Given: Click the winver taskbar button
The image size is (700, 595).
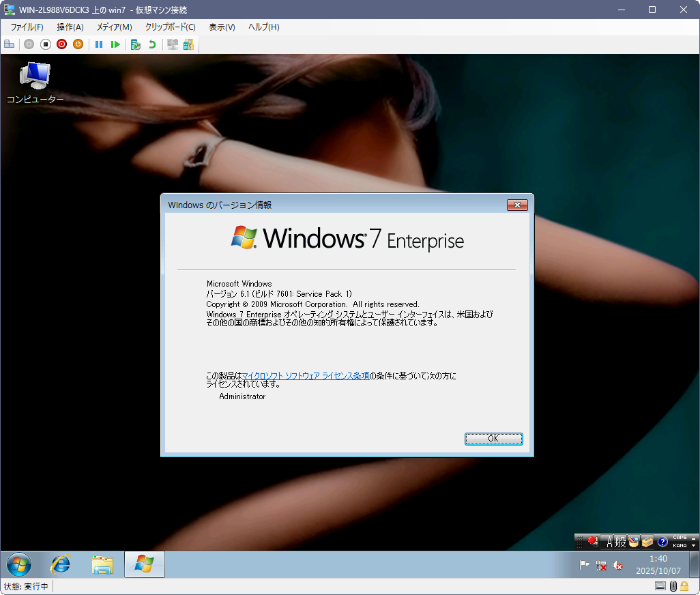Looking at the screenshot, I should 144,564.
